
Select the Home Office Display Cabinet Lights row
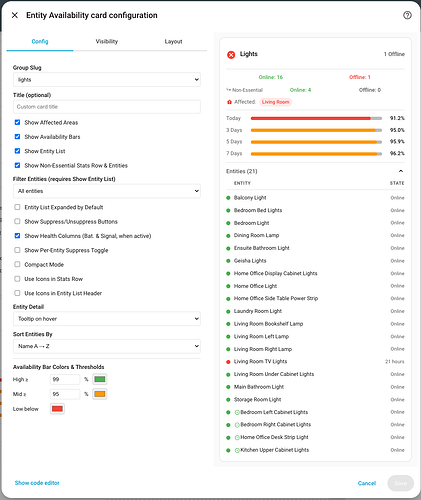point(315,273)
